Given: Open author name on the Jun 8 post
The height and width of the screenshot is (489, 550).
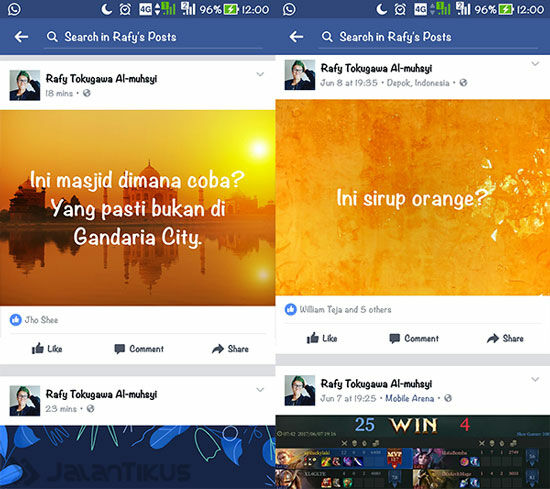Looking at the screenshot, I should [376, 68].
